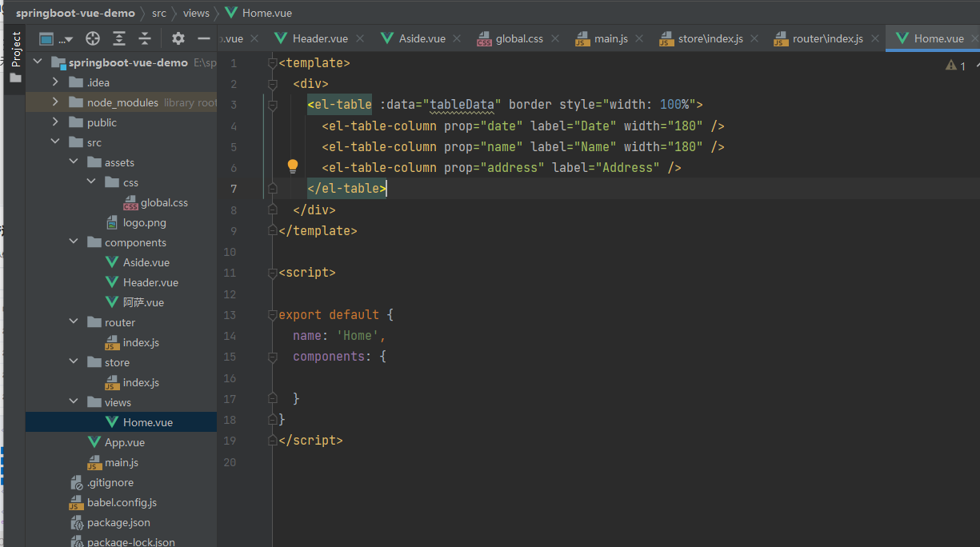Collapse the components folder

(x=73, y=242)
